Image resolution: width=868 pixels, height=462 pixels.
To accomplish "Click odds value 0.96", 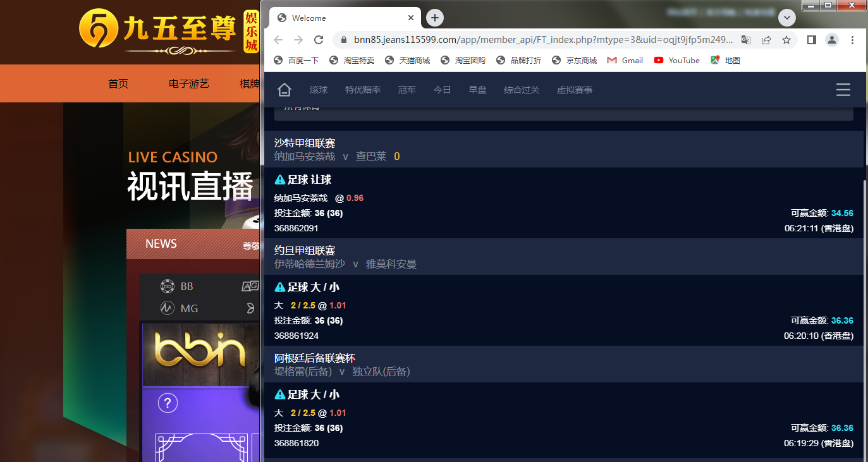I will pos(355,198).
